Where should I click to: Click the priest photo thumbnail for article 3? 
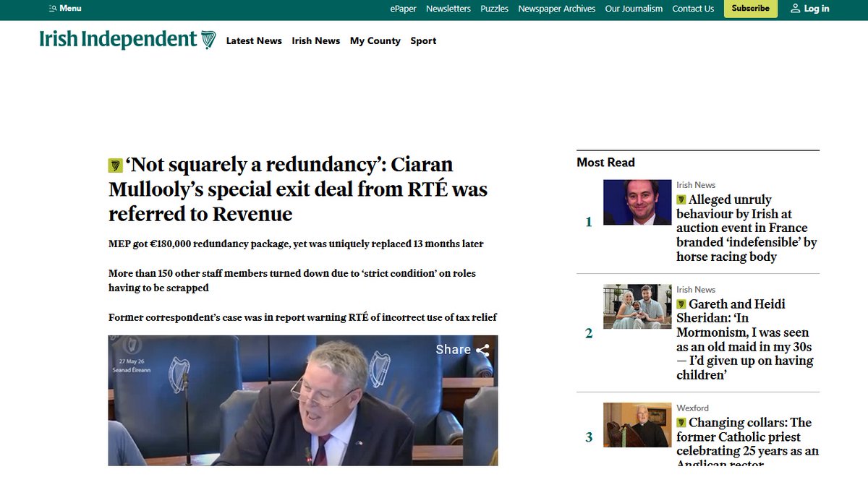637,425
